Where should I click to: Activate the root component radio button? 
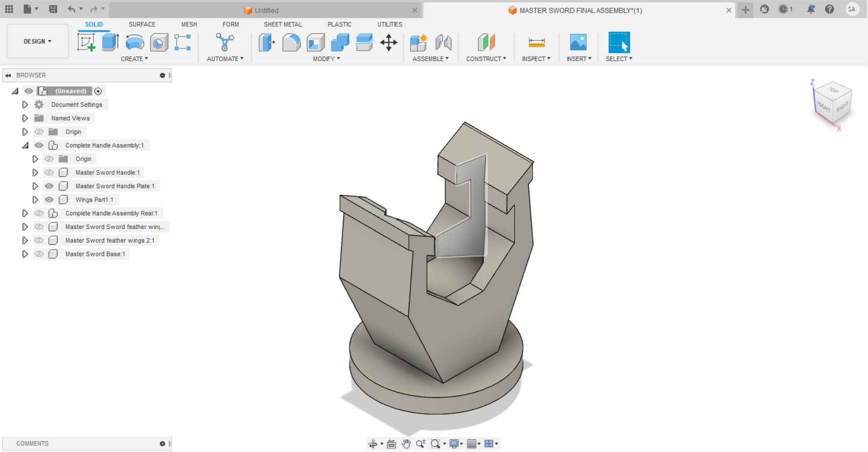point(98,91)
